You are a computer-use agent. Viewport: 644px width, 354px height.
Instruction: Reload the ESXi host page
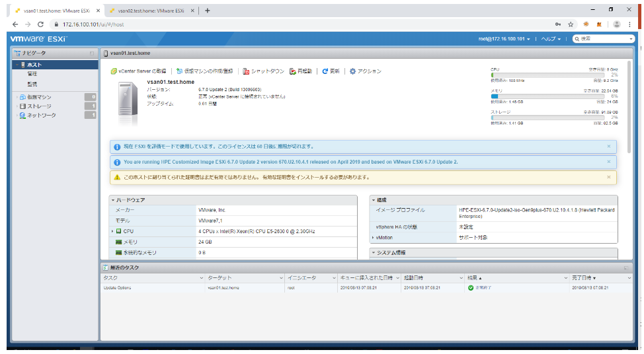point(40,24)
